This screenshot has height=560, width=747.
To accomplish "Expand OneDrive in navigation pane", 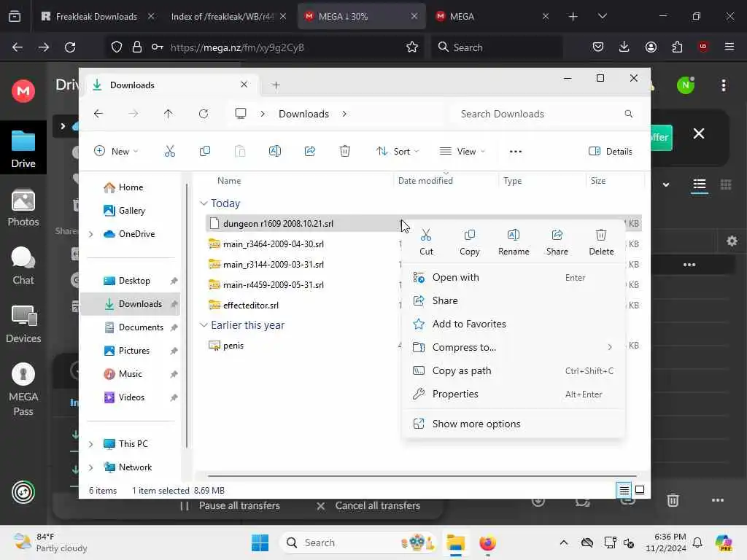I will click(x=91, y=234).
